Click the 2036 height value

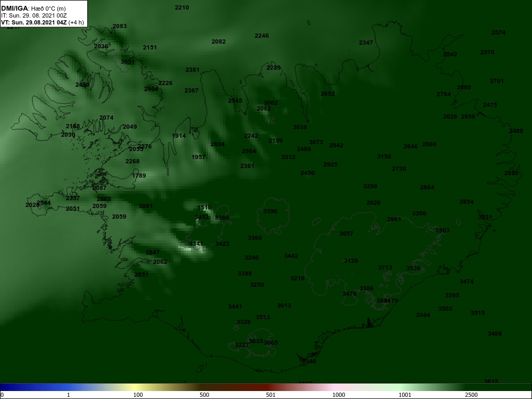[101, 46]
